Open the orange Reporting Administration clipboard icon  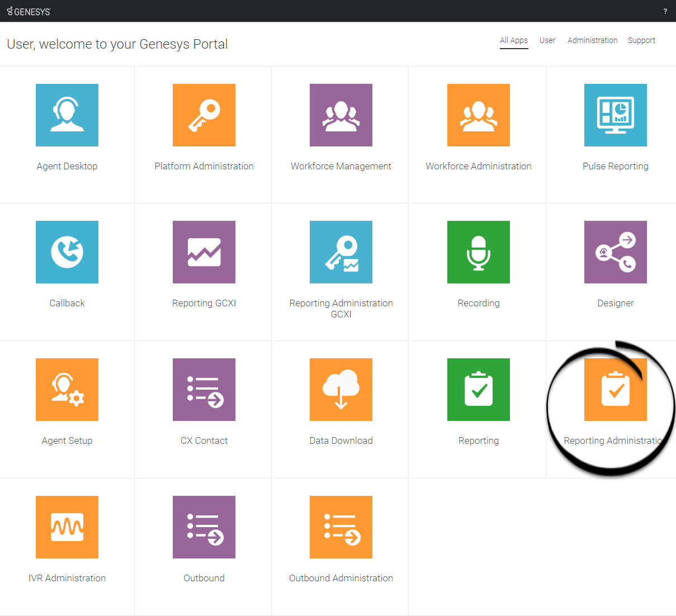pos(616,390)
